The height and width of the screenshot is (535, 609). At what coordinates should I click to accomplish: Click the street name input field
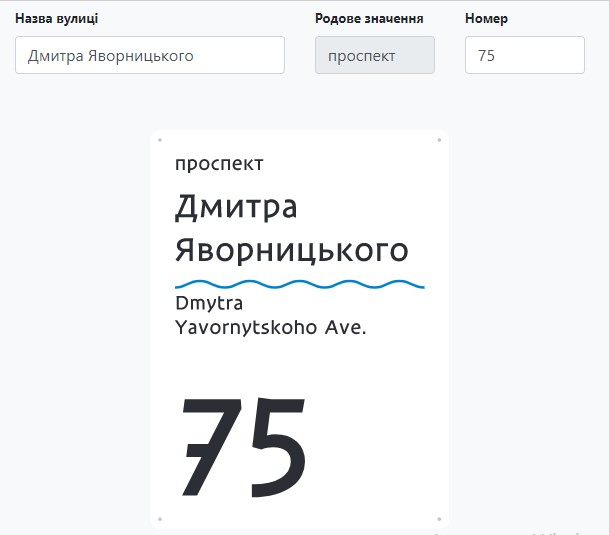pos(150,56)
